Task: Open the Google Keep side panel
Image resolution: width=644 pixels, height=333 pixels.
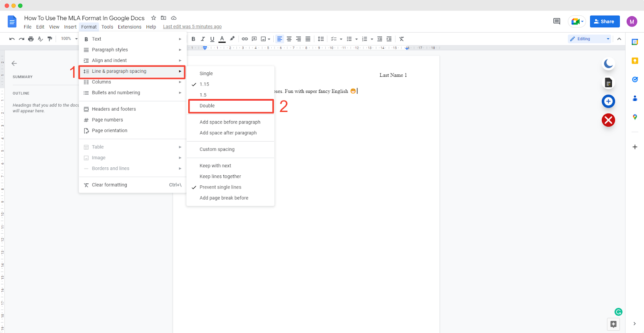Action: (x=635, y=61)
